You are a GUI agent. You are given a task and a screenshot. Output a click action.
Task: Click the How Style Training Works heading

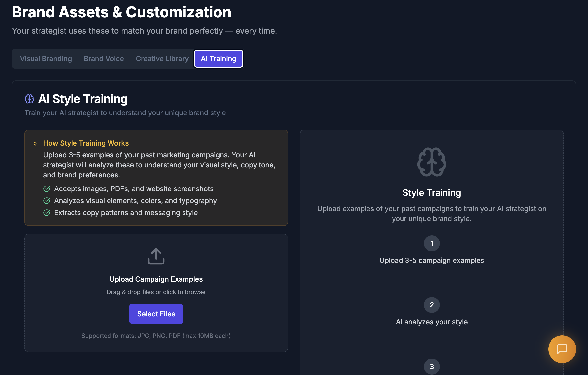(86, 143)
